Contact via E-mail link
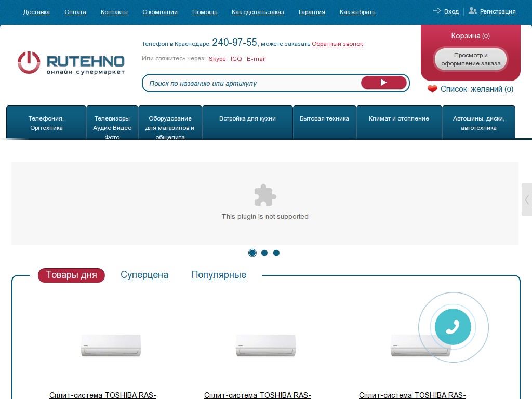Image resolution: width=532 pixels, height=399 pixels. point(256,59)
